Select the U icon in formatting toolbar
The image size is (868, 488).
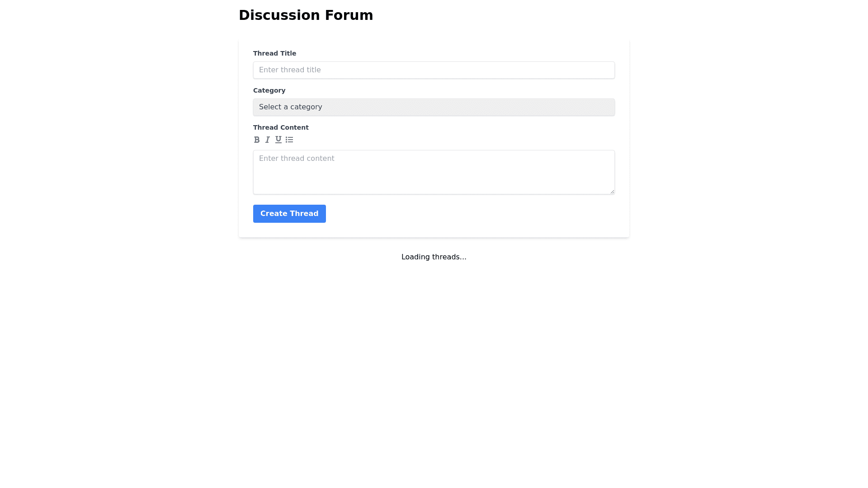278,140
